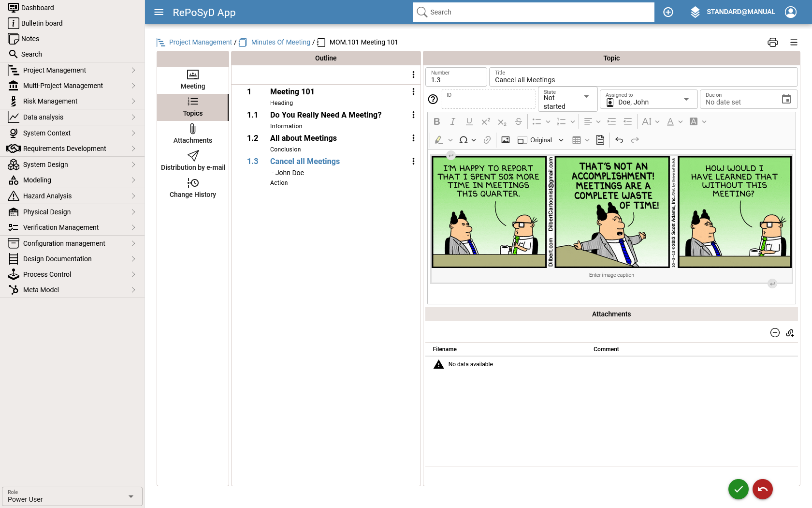Click the insert link icon
This screenshot has width=812, height=508.
tap(487, 140)
